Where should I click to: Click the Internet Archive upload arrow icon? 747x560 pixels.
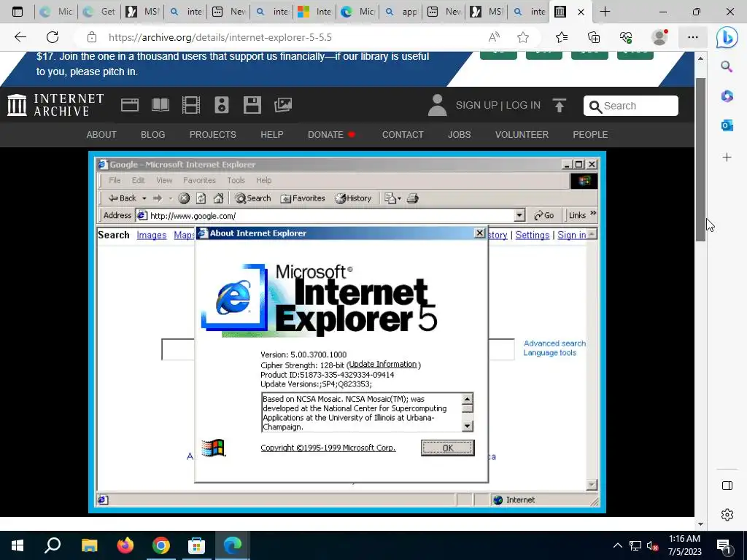tap(560, 105)
